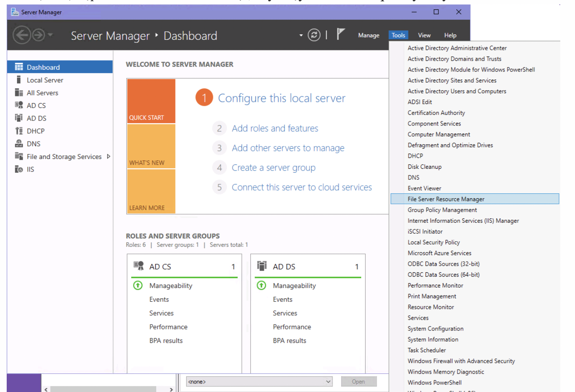Open the View menu
The height and width of the screenshot is (392, 575).
[x=424, y=35]
